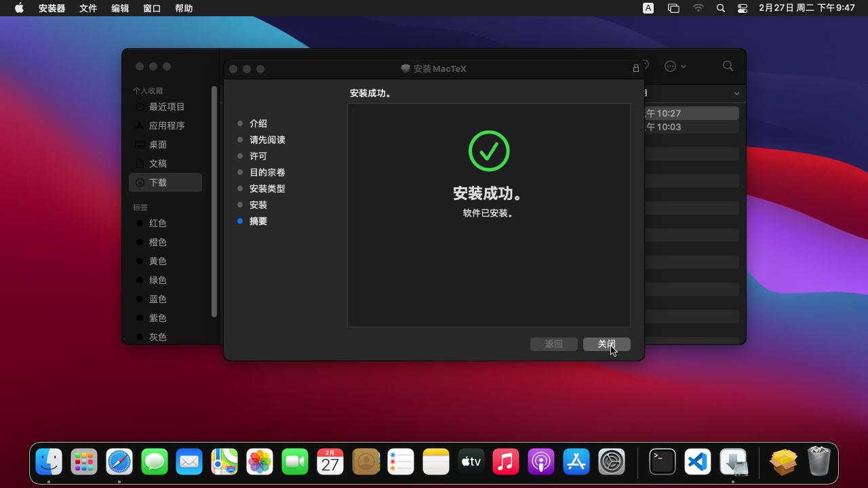Open Podcasts from the Dock
The width and height of the screenshot is (868, 488).
pyautogui.click(x=541, y=462)
